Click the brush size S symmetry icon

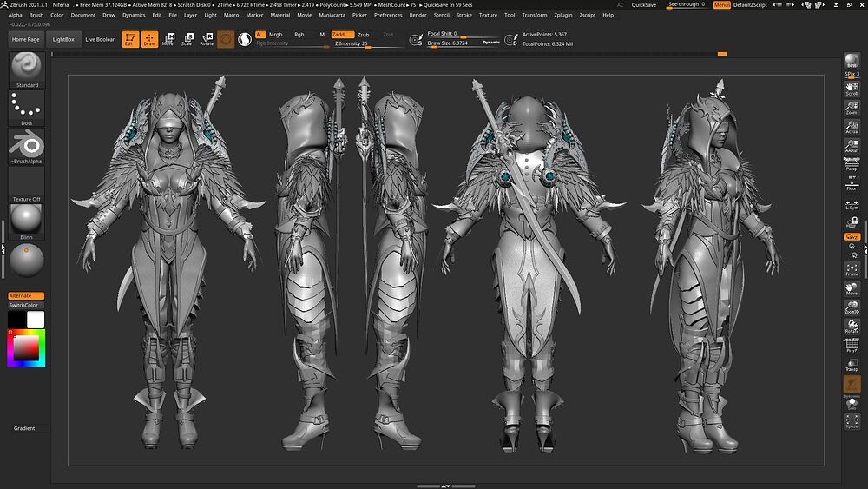click(x=416, y=40)
